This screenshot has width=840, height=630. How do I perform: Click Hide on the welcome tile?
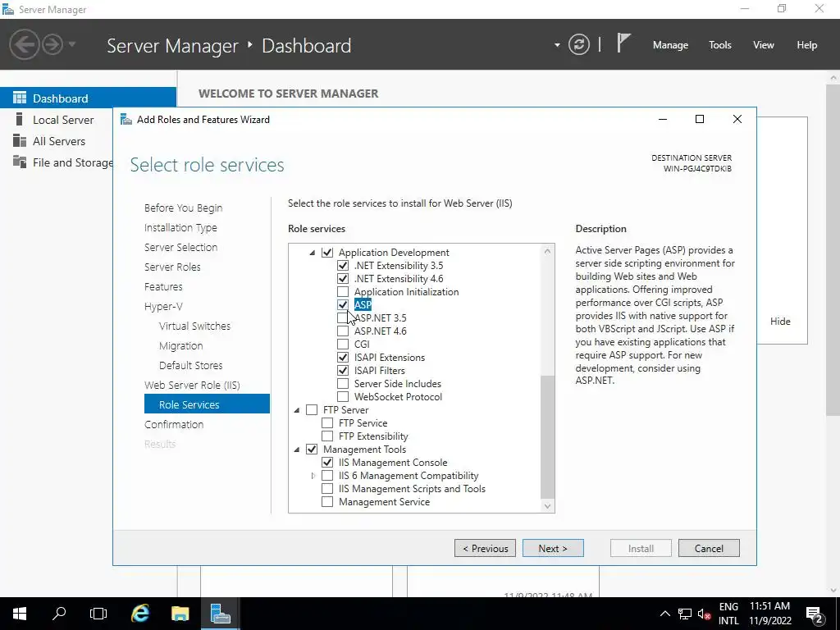780,322
